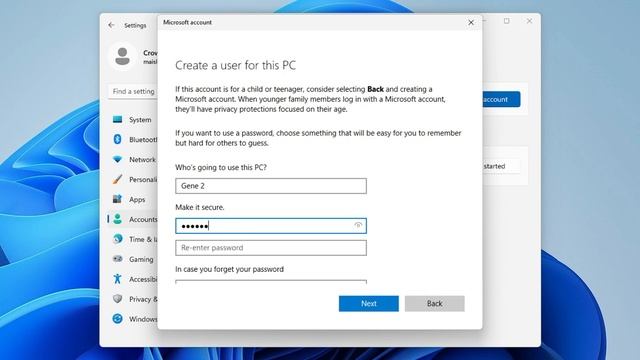Reveal the password with the eye icon

[x=358, y=225]
